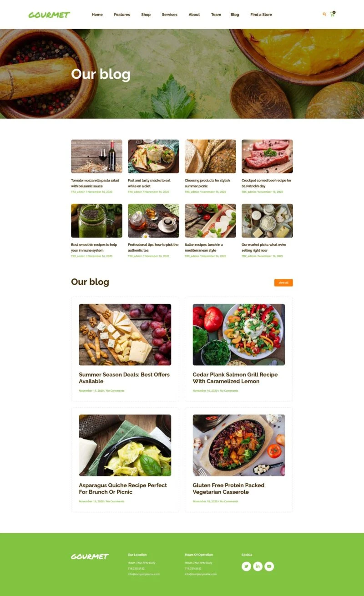The width and height of the screenshot is (364, 596).
Task: Open the LinkedIn social icon in footer
Action: click(x=258, y=566)
